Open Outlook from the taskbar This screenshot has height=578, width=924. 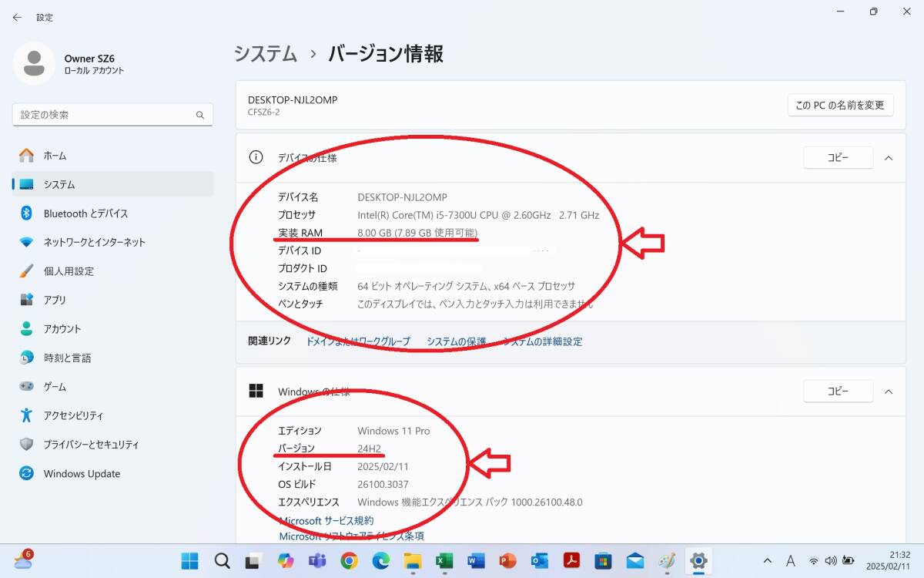click(540, 560)
